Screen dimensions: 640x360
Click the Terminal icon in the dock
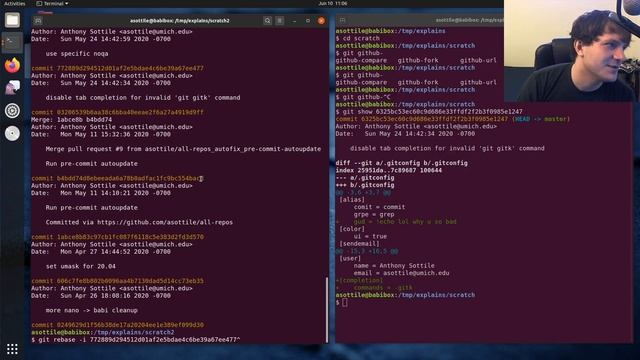(12, 42)
